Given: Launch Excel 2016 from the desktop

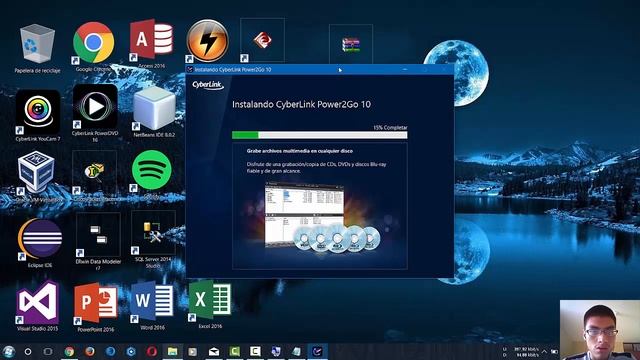Looking at the screenshot, I should click(x=210, y=301).
